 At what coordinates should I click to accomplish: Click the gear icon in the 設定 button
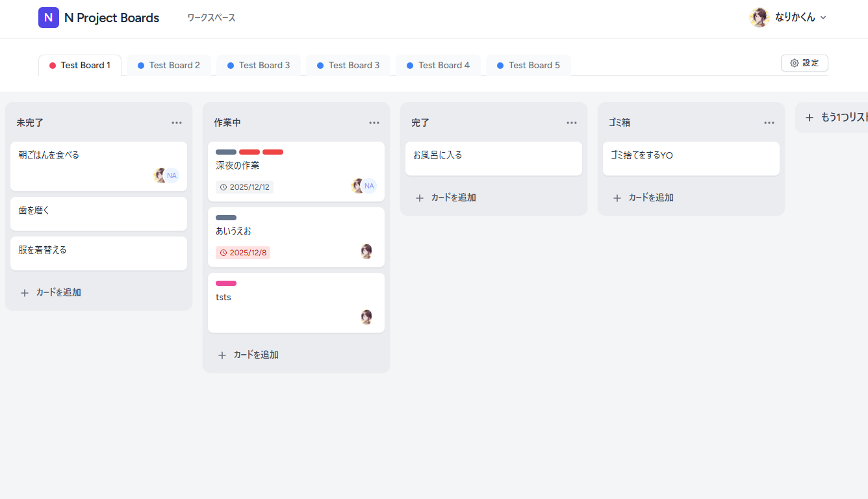click(794, 62)
